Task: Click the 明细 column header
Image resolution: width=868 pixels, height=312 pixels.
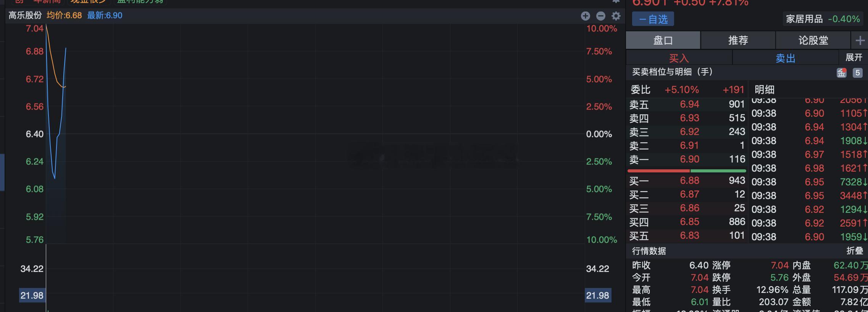Action: (764, 90)
